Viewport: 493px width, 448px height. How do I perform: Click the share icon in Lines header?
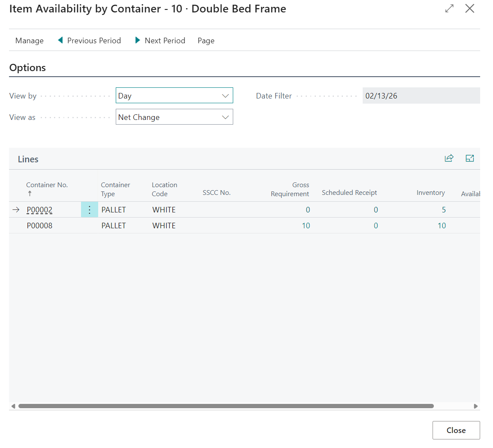(449, 158)
